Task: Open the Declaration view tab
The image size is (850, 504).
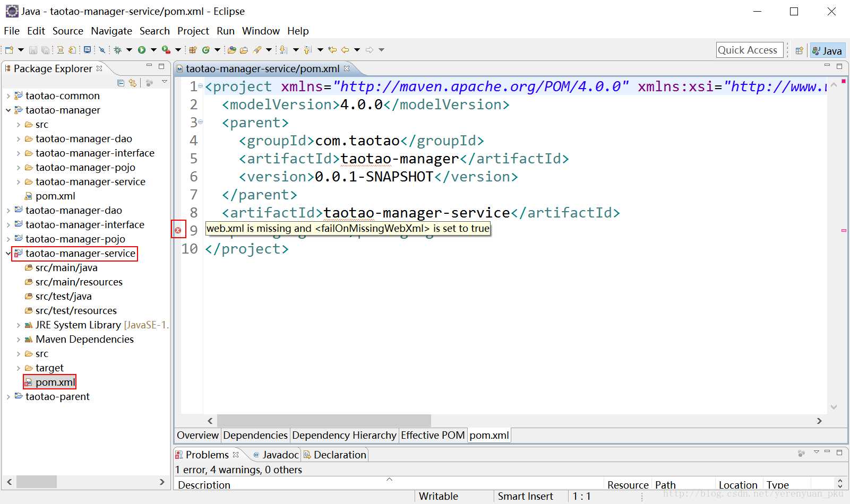Action: (335, 455)
